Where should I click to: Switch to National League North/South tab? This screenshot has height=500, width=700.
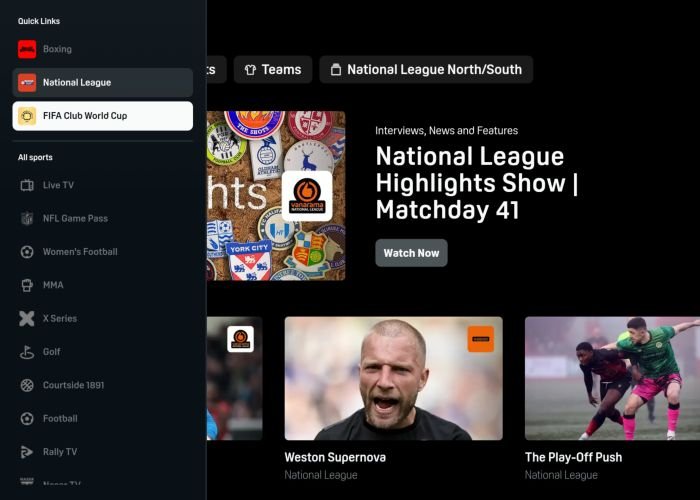coord(426,70)
